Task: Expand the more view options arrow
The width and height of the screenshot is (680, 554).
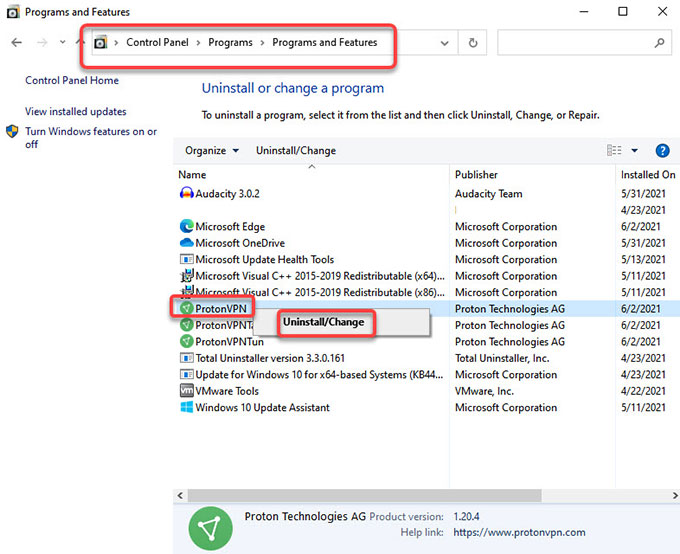Action: click(x=634, y=151)
